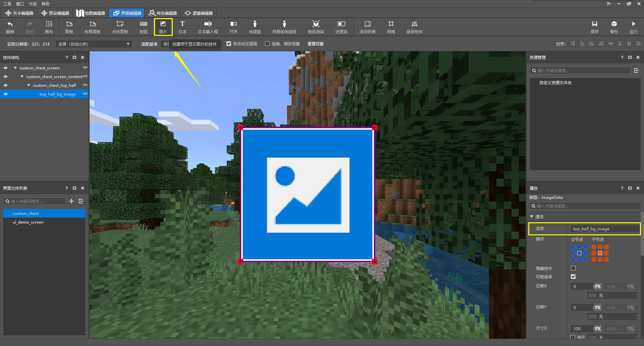Viewport: 644px width, 346px height.
Task: Click the 撤销 (undo) toolbar icon
Action: coord(10,27)
